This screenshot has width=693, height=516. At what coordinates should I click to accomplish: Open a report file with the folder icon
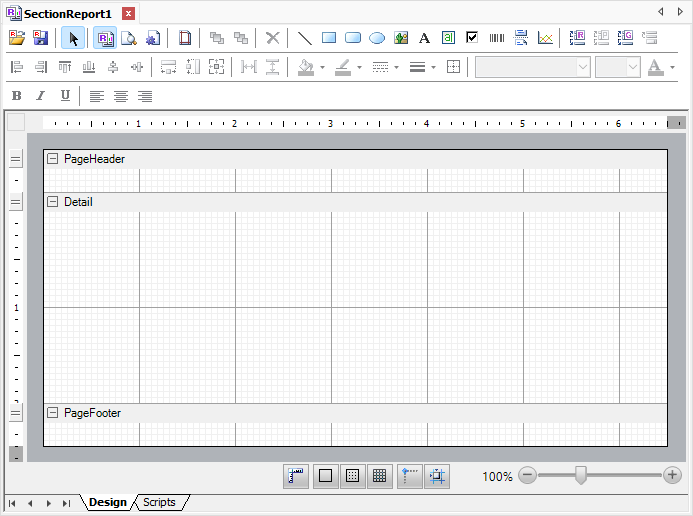[x=17, y=38]
